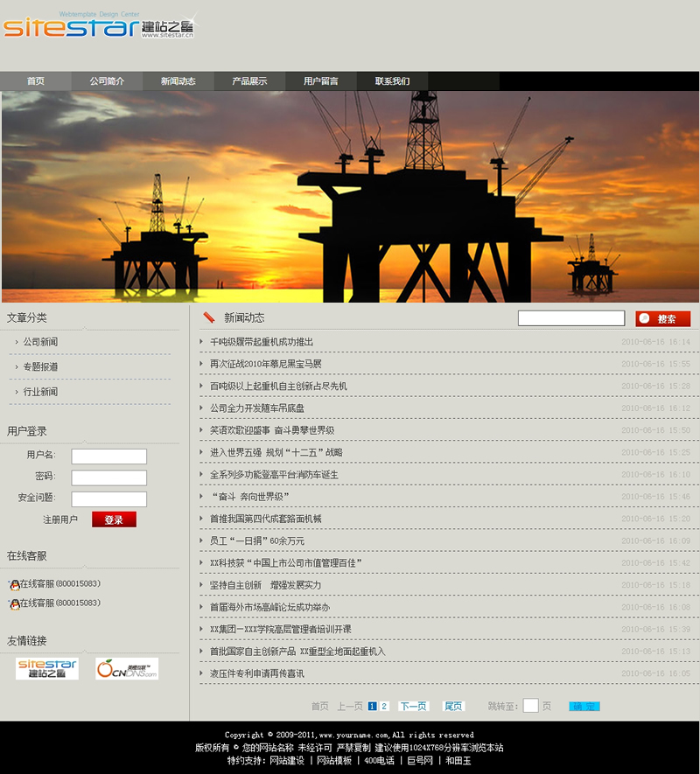The width and height of the screenshot is (700, 774).
Task: Expand the 公司新闻 article category
Action: pyautogui.click(x=40, y=342)
